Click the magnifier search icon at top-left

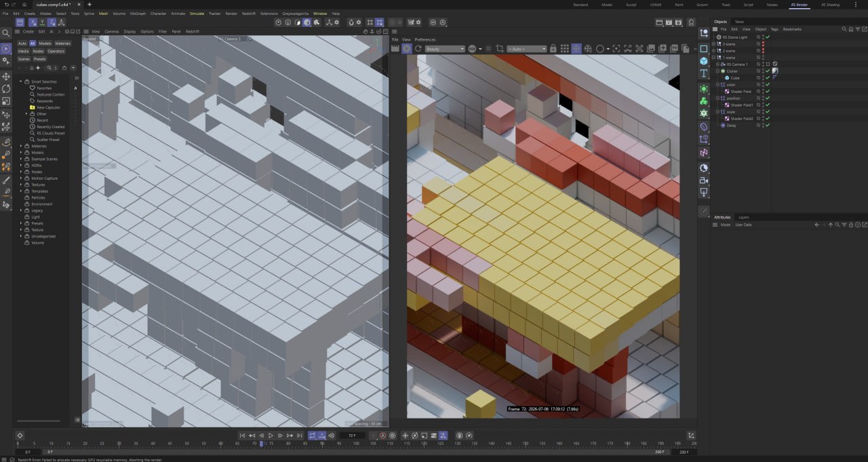6,33
